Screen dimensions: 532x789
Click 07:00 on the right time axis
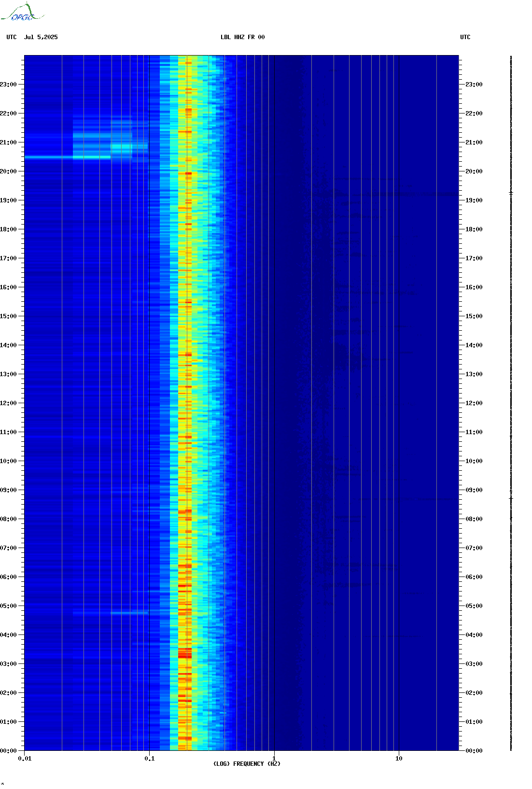point(474,548)
